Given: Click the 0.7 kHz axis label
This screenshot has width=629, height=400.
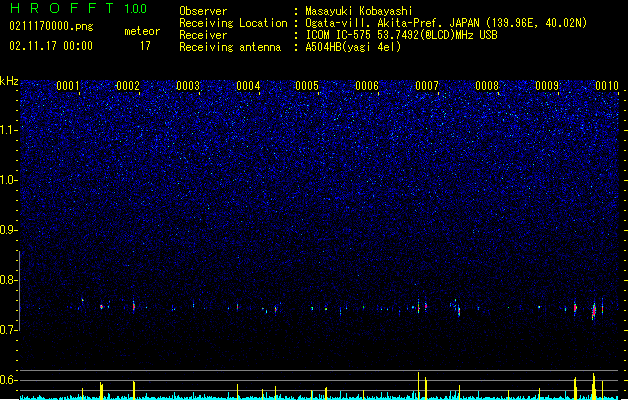Looking at the screenshot, I should pos(9,330).
